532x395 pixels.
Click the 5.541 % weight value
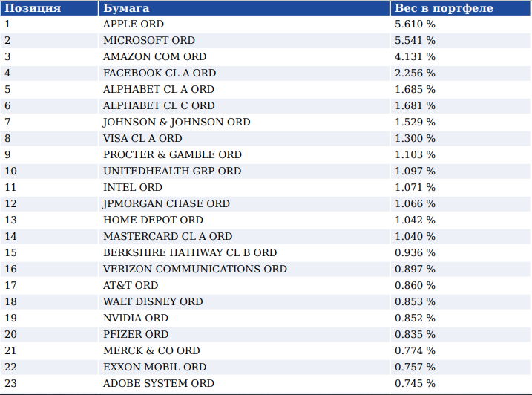click(415, 40)
